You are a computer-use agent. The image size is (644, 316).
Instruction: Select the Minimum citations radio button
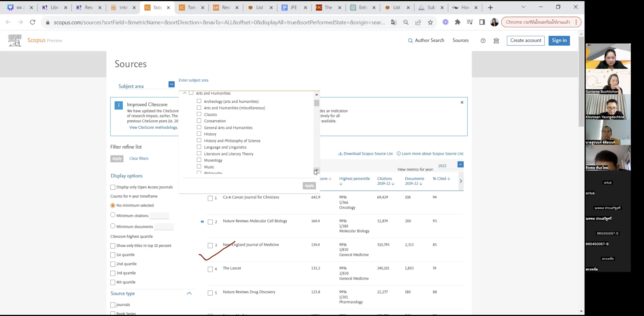point(113,215)
